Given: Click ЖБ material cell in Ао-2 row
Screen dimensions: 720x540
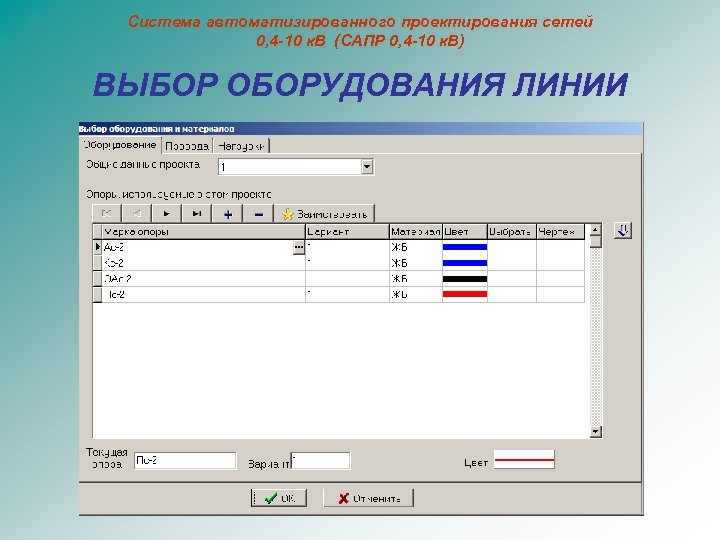Looking at the screenshot, I should (416, 247).
